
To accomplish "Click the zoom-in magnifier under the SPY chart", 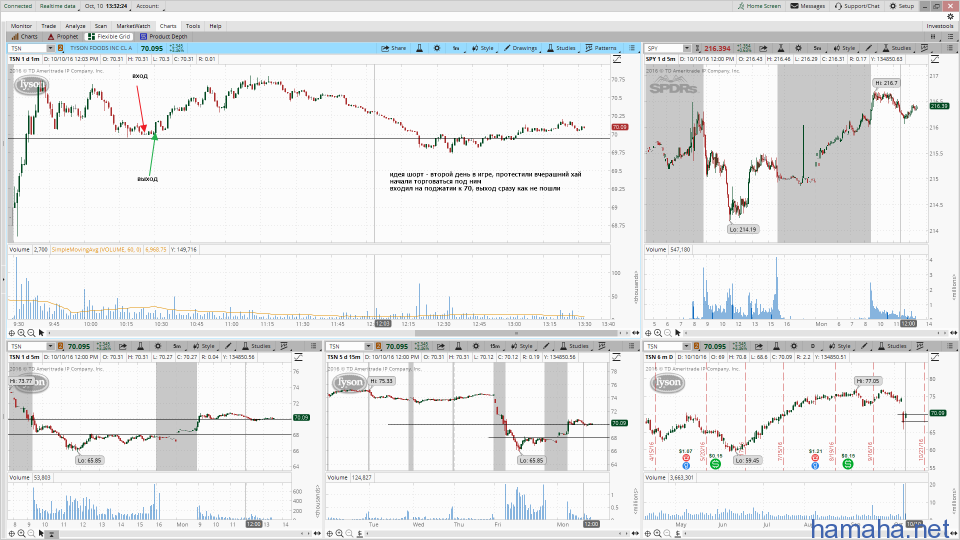I will pyautogui.click(x=658, y=332).
